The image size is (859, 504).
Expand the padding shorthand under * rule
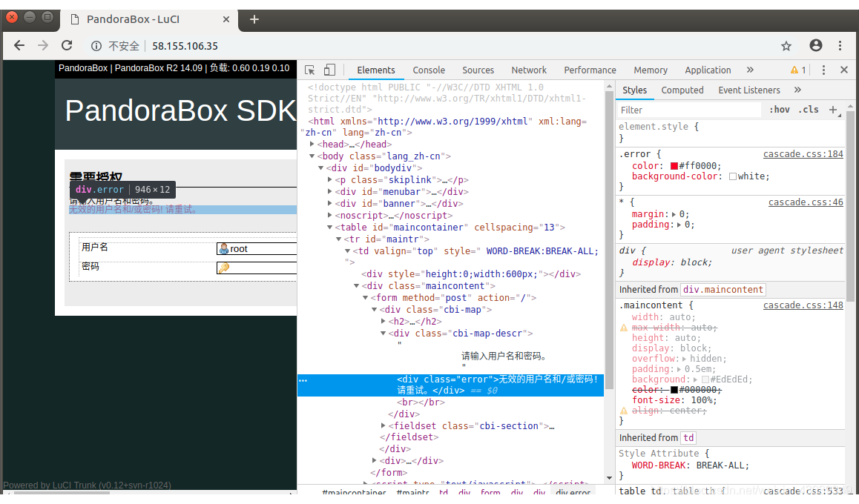pyautogui.click(x=679, y=225)
